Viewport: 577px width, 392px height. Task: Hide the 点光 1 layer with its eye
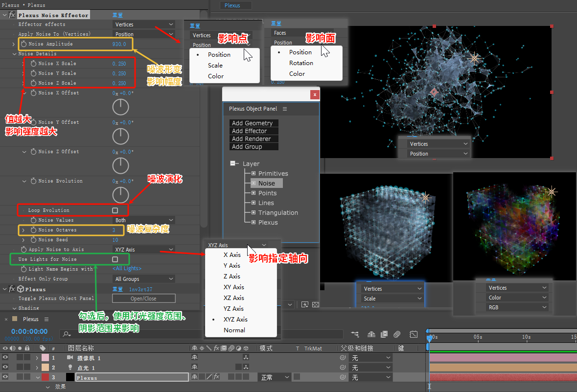[5, 368]
